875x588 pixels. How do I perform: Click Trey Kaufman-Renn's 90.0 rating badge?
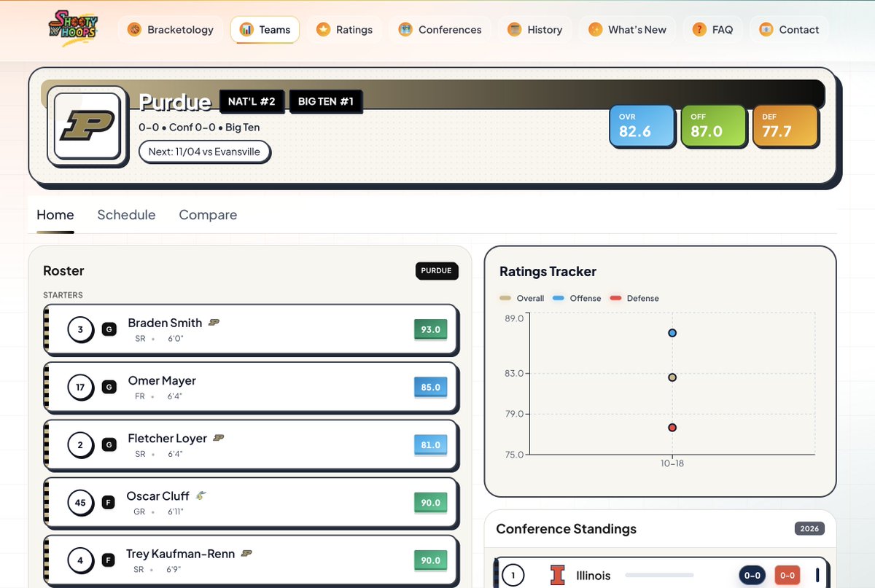pos(430,560)
